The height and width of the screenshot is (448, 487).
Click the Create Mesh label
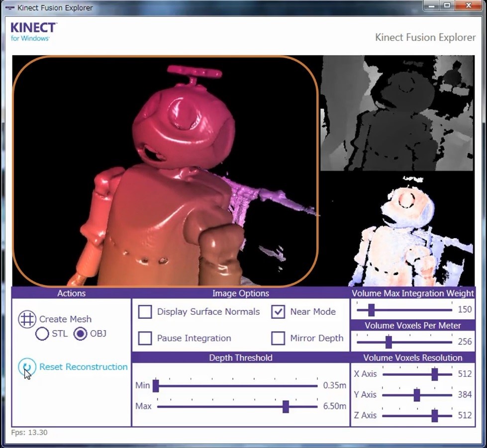65,319
